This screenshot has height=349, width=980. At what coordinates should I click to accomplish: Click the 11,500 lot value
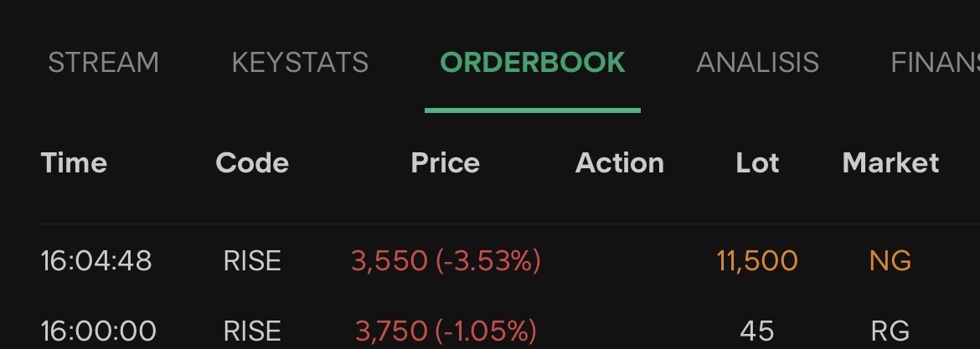click(757, 261)
